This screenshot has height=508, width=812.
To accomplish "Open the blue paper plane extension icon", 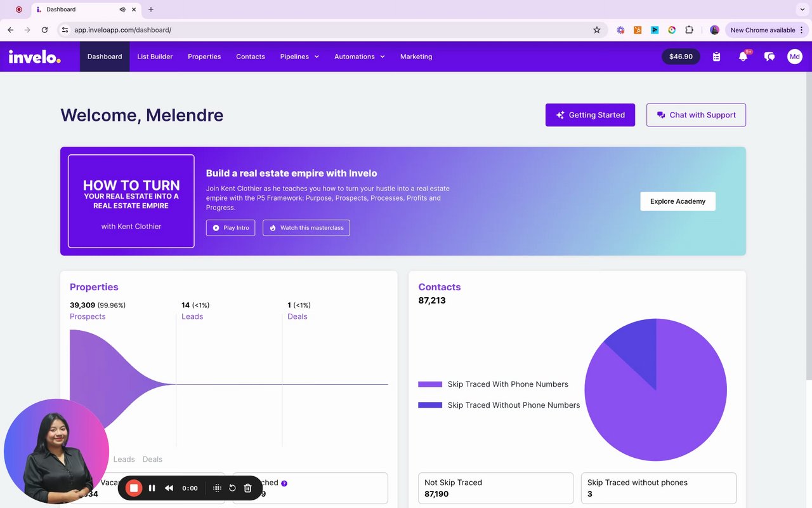I will [x=655, y=30].
